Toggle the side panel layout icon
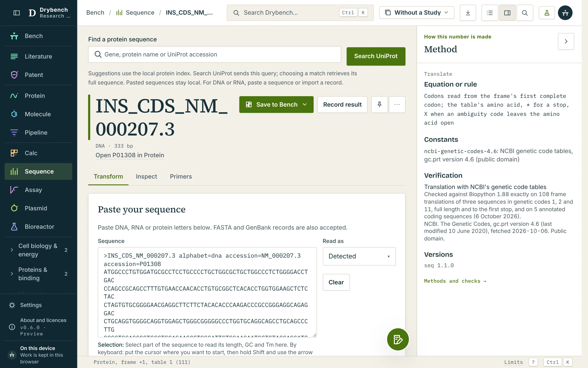Image resolution: width=588 pixels, height=368 pixels. [507, 13]
